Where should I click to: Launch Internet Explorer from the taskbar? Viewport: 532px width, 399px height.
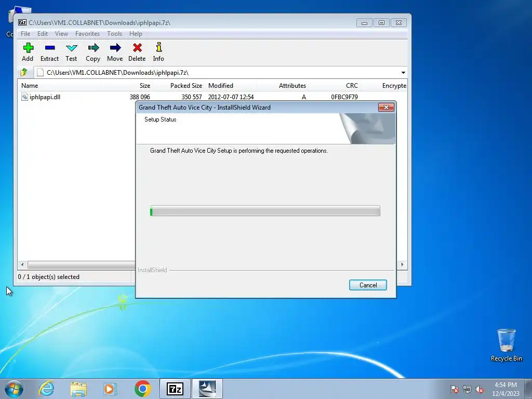(46, 389)
